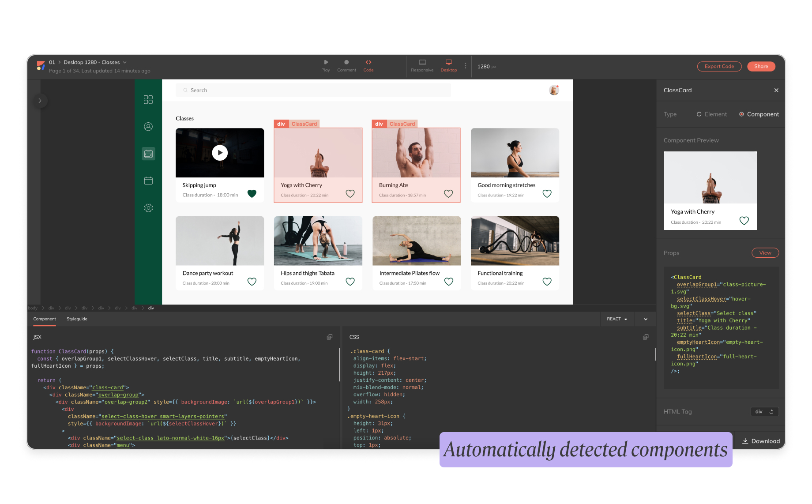812x504 pixels.
Task: Open Comment mode in top toolbar
Action: click(x=346, y=63)
